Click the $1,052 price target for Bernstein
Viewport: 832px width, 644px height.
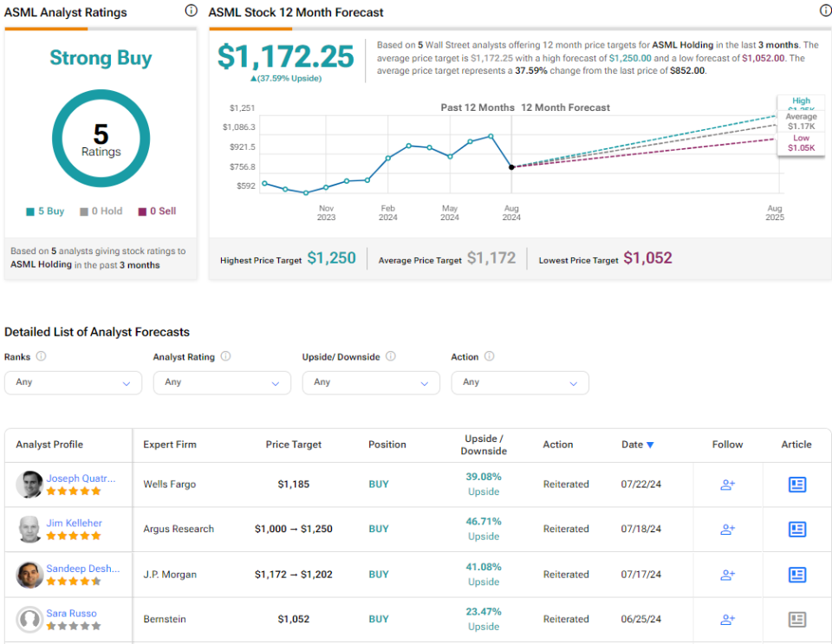click(294, 619)
